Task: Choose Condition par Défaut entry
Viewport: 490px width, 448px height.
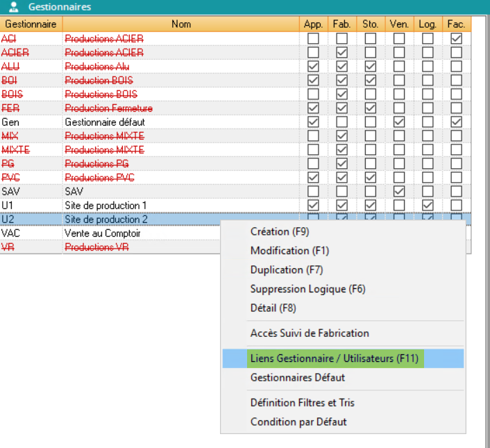Action: click(298, 422)
